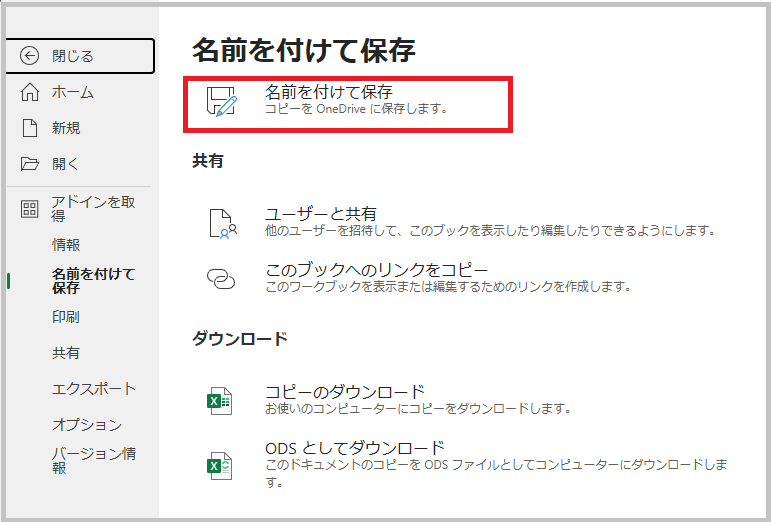
Task: Click the chain link icon for copy link
Action: 221,279
